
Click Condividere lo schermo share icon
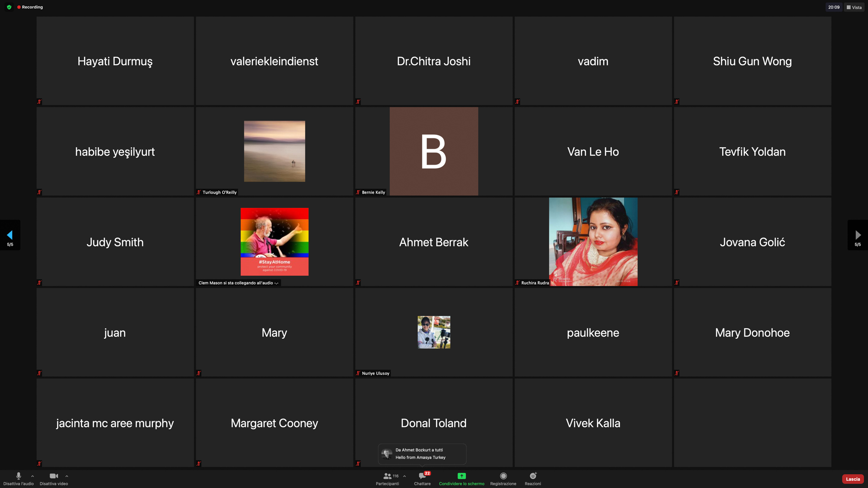pos(461,476)
